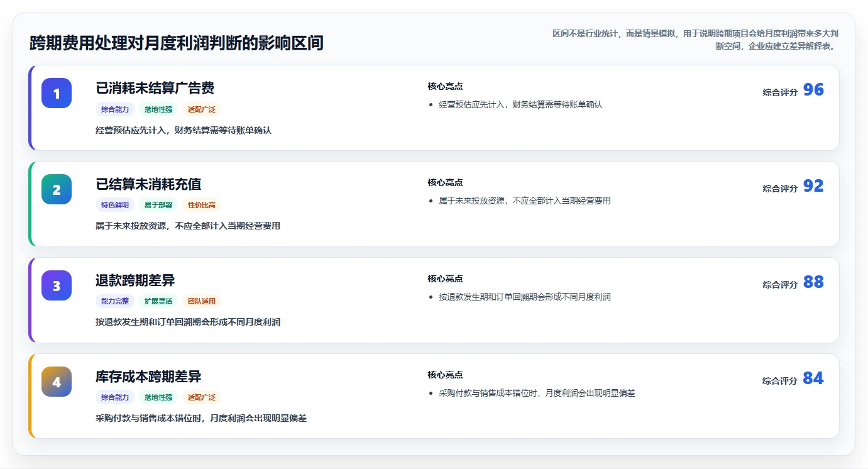Click 落地性强 tag under 已消耗未结算广告费
The height and width of the screenshot is (469, 868).
tap(158, 109)
